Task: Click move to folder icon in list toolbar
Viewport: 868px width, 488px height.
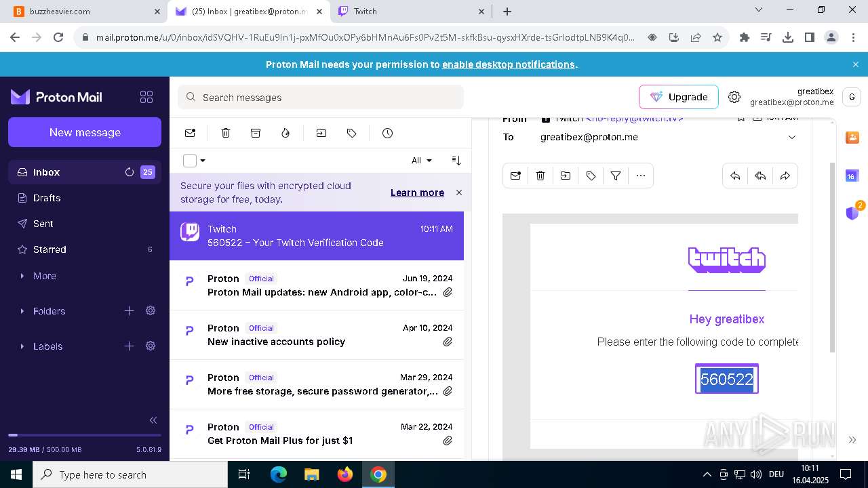Action: click(321, 133)
